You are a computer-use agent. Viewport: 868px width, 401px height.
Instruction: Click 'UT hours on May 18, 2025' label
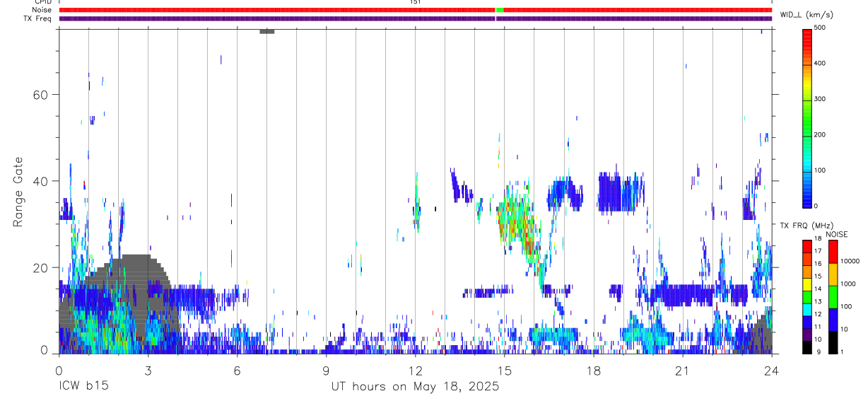click(x=416, y=386)
